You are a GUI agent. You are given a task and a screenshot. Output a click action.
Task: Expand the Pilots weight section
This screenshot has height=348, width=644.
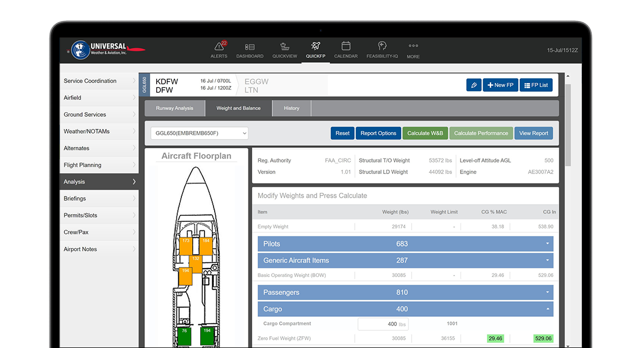(405, 244)
